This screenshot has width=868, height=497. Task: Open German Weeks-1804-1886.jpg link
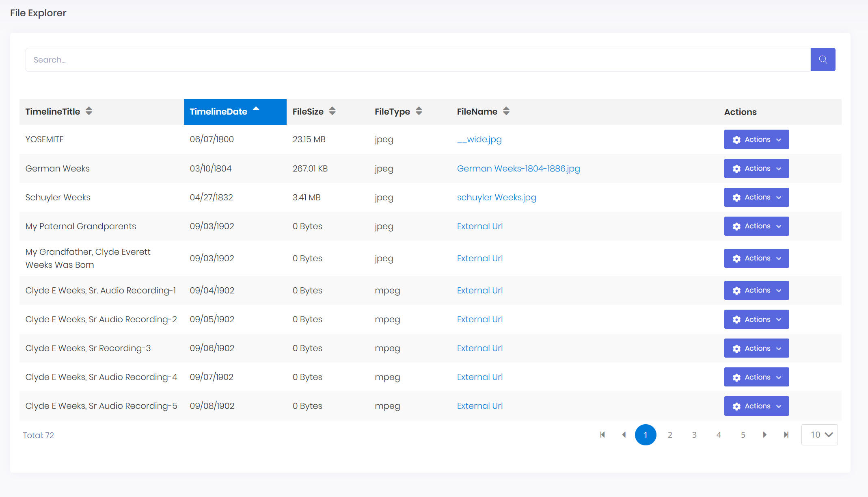[x=518, y=168]
